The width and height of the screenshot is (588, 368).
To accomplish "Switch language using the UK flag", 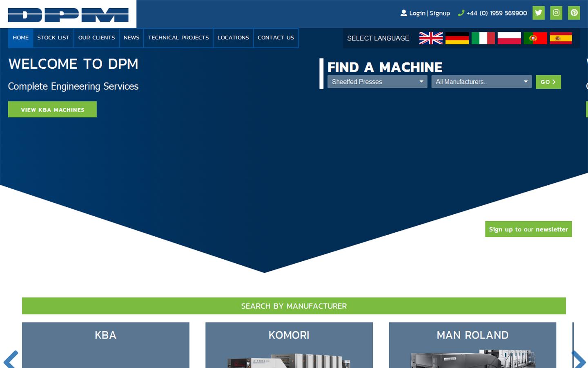I will pos(431,38).
